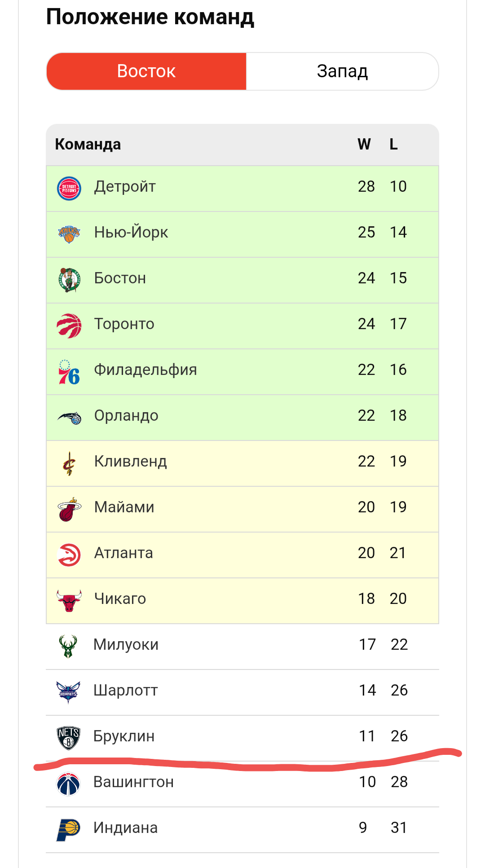
Task: Tap the Philadelphia 76ers logo
Action: tap(69, 372)
